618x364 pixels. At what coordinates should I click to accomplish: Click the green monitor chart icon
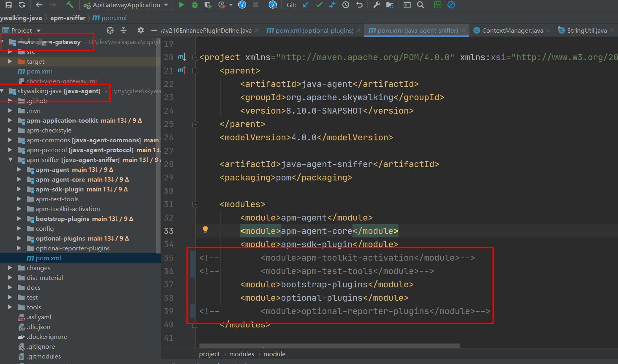pyautogui.click(x=438, y=5)
